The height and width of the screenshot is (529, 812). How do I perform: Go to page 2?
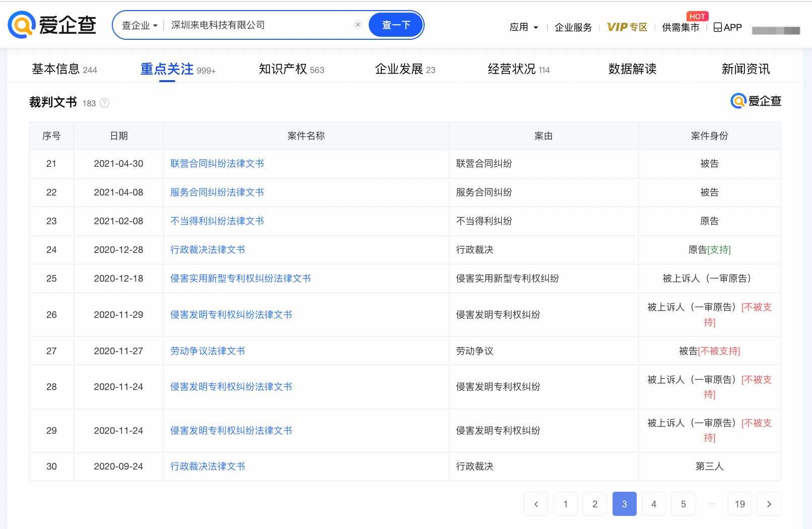tap(595, 504)
